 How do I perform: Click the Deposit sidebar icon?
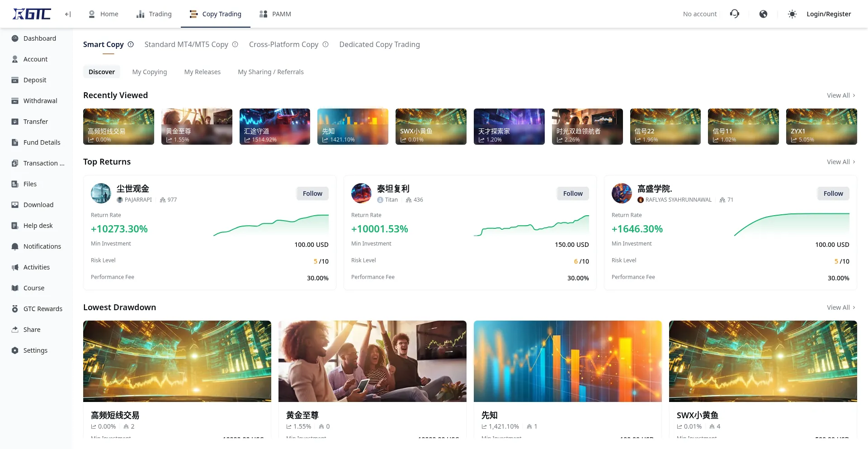click(x=15, y=80)
